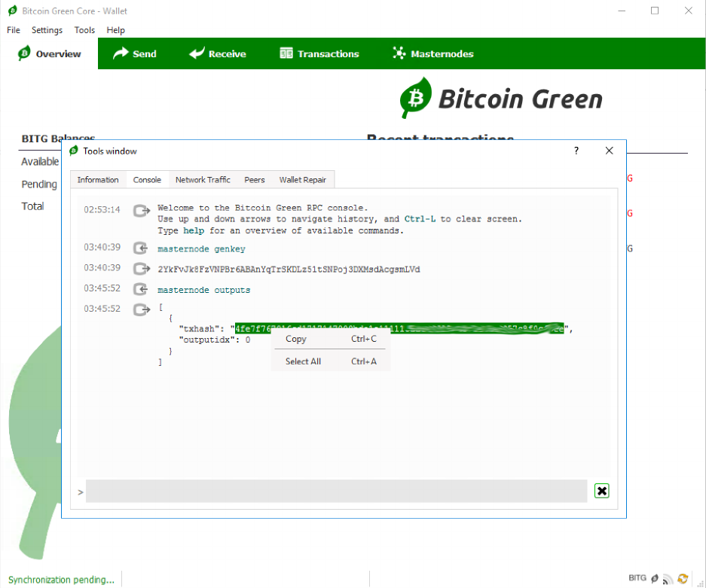Viewport: 706px width, 588px height.
Task: Click the Send arrow icon
Action: (121, 53)
